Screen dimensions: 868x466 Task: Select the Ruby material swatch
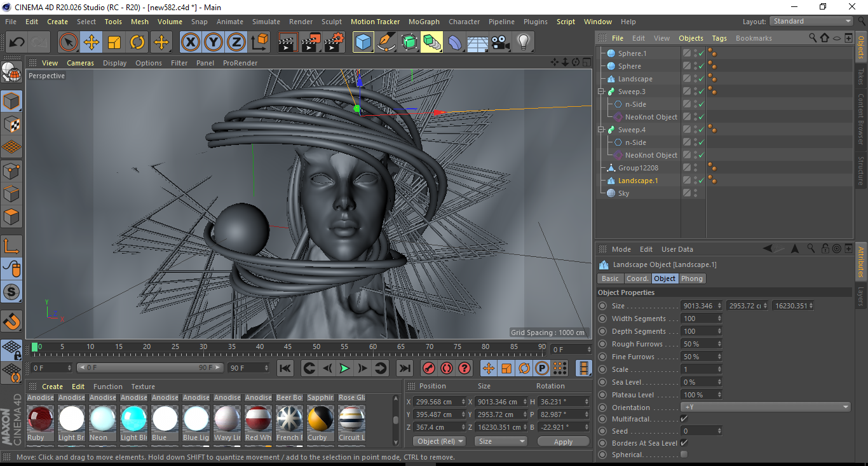point(40,419)
